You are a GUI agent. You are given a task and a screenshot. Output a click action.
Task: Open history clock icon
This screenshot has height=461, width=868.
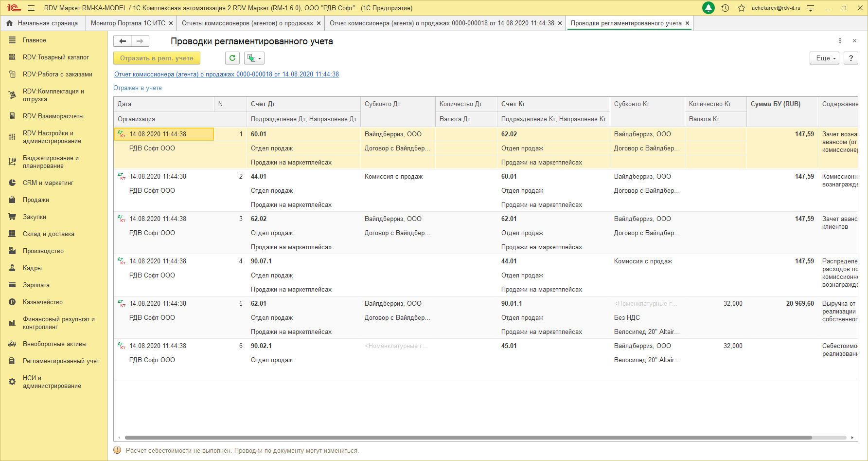(x=725, y=8)
